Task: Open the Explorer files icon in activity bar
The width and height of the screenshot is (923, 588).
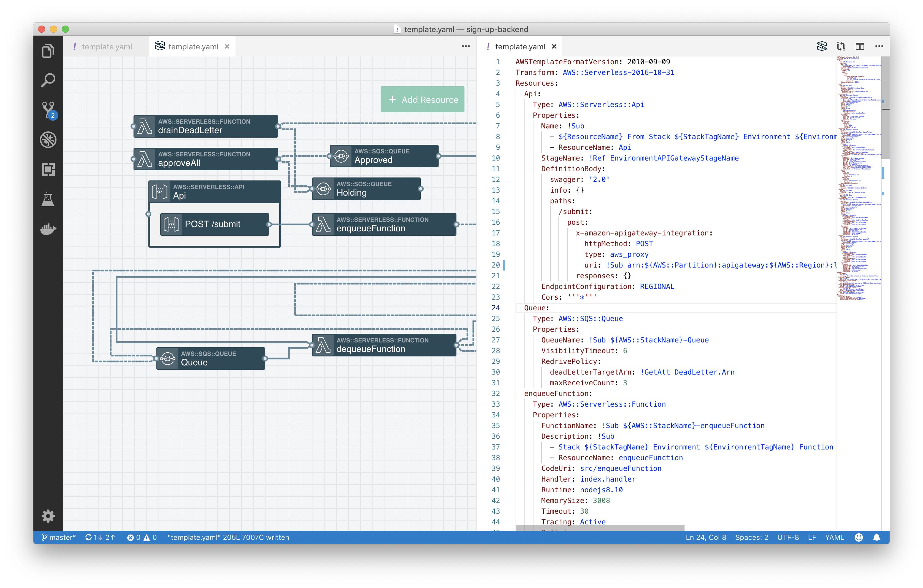Action: 48,51
